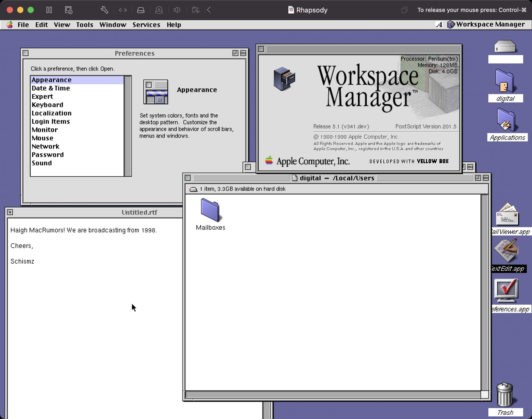
Task: Launch TextEdit.app from the desktop shelf
Action: 506,251
